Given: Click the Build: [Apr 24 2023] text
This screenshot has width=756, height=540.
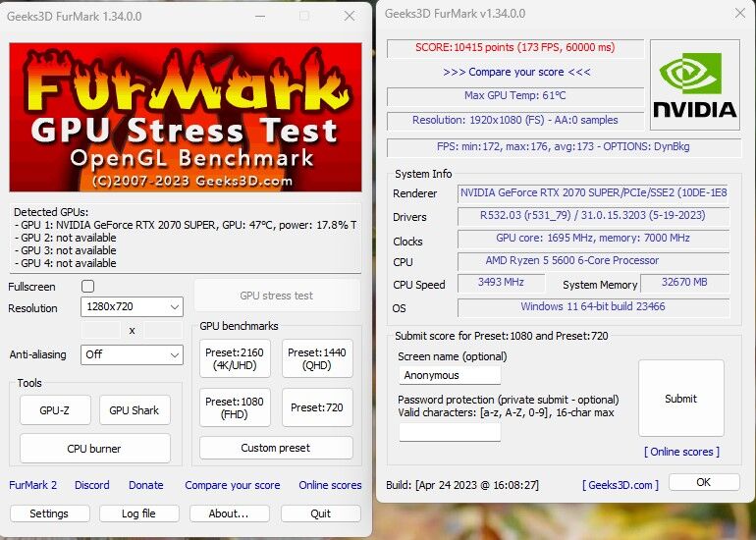Looking at the screenshot, I should coord(462,485).
